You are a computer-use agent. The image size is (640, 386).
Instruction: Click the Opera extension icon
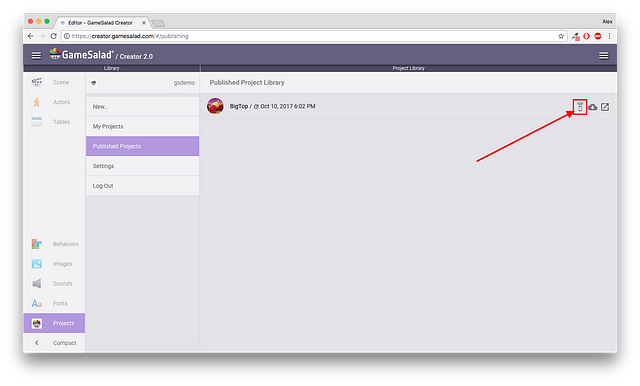pos(587,36)
